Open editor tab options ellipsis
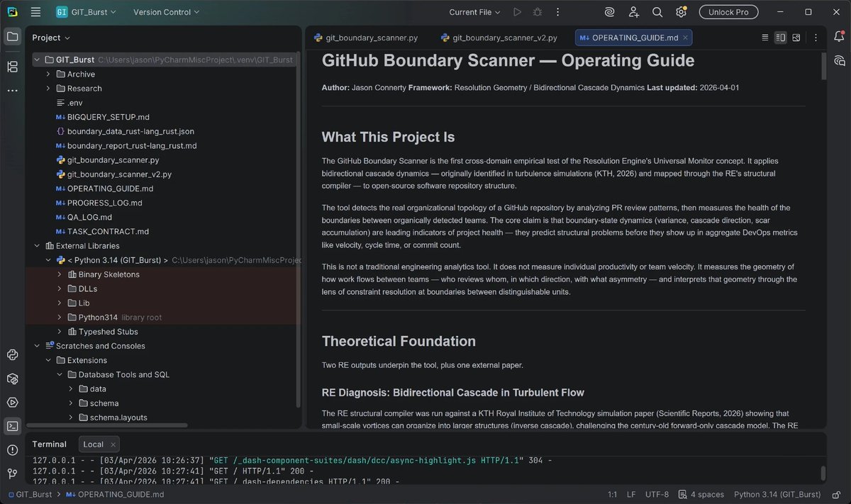 816,38
